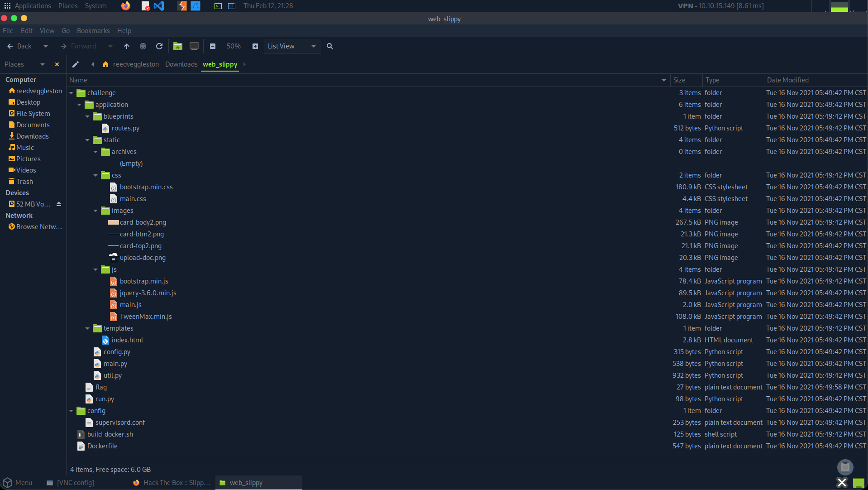This screenshot has height=490, width=868.
Task: Click the Computer icon in the toolbar
Action: pyautogui.click(x=194, y=46)
